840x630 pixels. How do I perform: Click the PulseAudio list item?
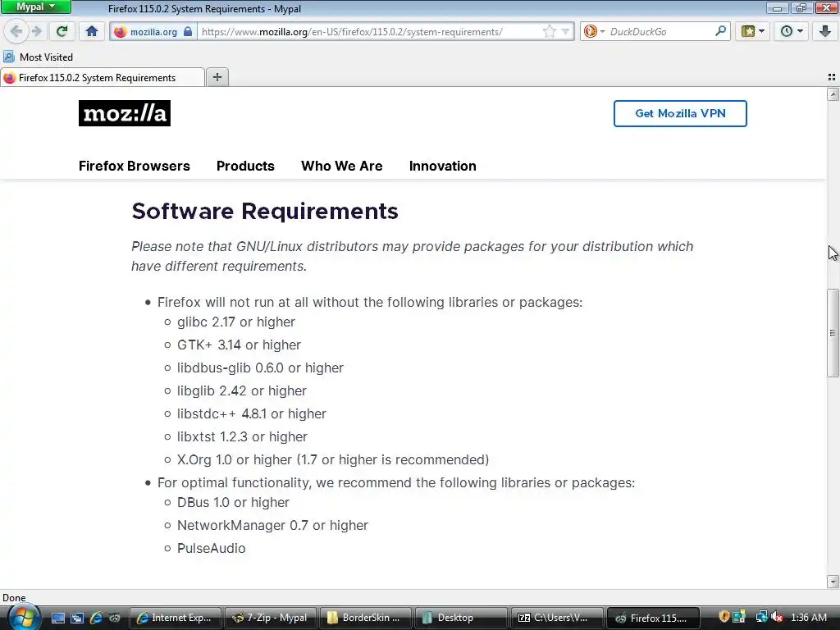211,549
